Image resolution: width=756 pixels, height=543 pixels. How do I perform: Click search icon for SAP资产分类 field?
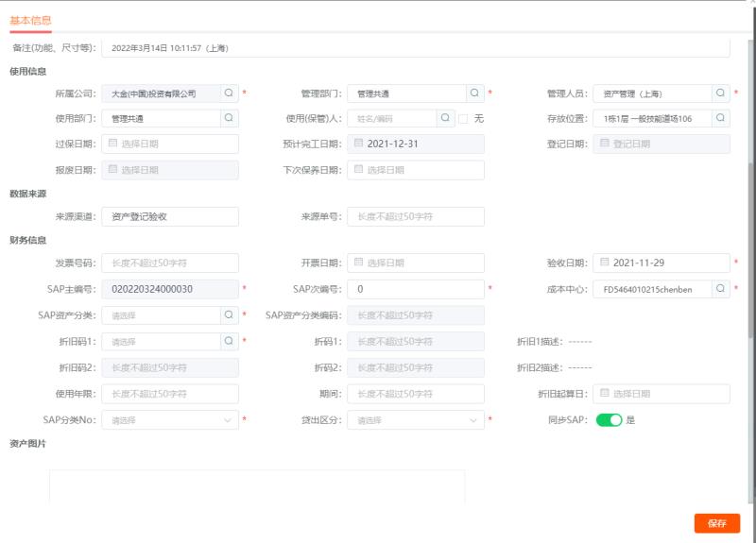(x=229, y=314)
